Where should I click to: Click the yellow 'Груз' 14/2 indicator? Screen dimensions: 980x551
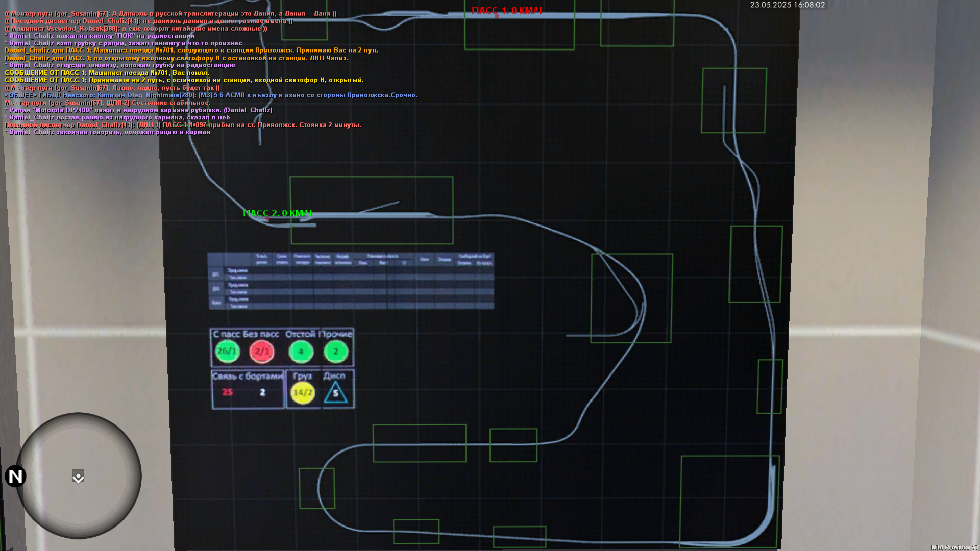303,393
